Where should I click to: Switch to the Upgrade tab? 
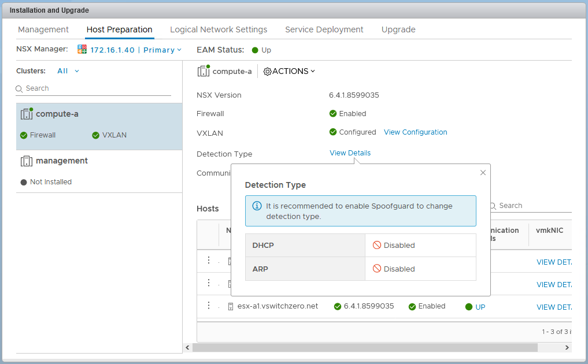(x=398, y=29)
